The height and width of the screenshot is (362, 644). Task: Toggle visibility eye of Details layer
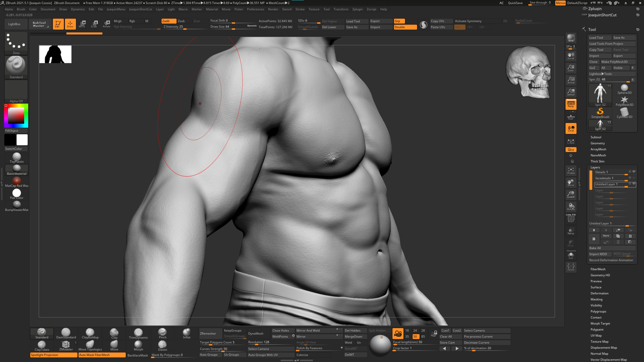pos(634,171)
